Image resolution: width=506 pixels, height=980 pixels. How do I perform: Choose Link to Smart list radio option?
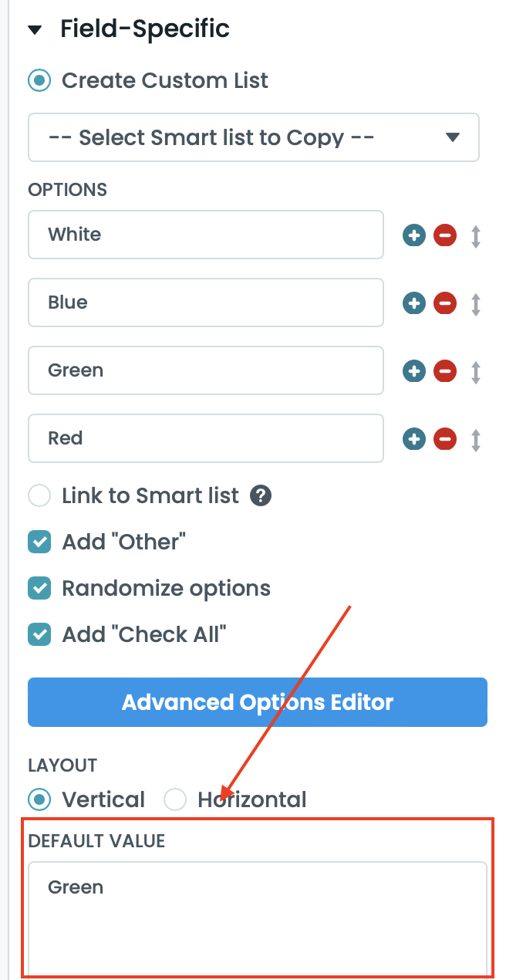click(39, 495)
